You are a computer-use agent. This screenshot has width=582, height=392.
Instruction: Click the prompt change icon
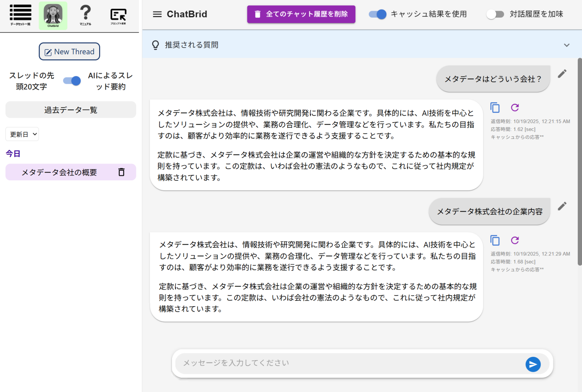tap(118, 15)
